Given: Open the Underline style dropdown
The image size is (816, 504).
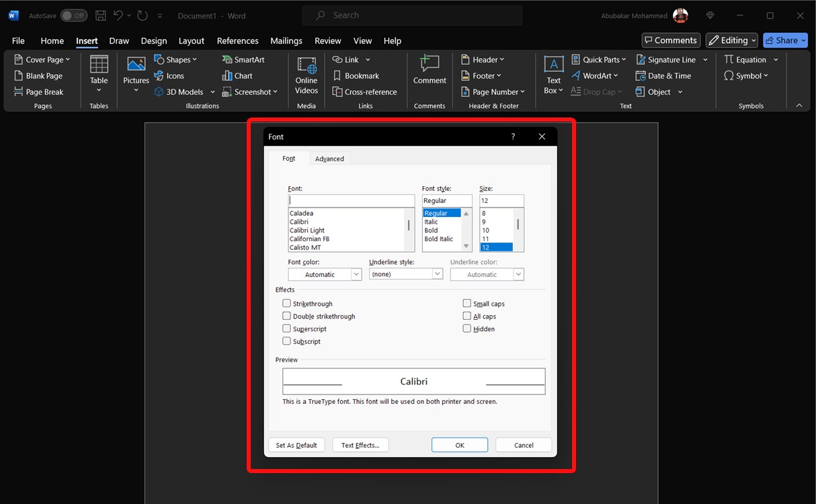Looking at the screenshot, I should (438, 274).
